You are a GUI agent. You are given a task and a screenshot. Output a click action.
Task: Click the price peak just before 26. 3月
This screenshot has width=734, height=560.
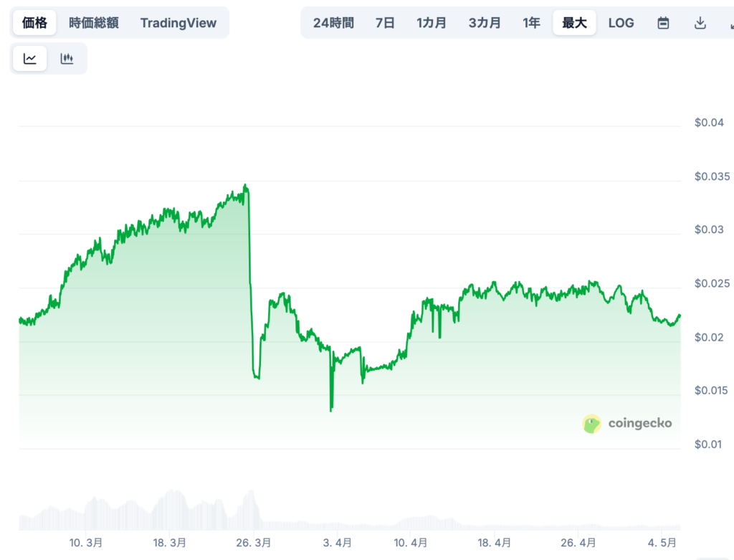[x=246, y=186]
